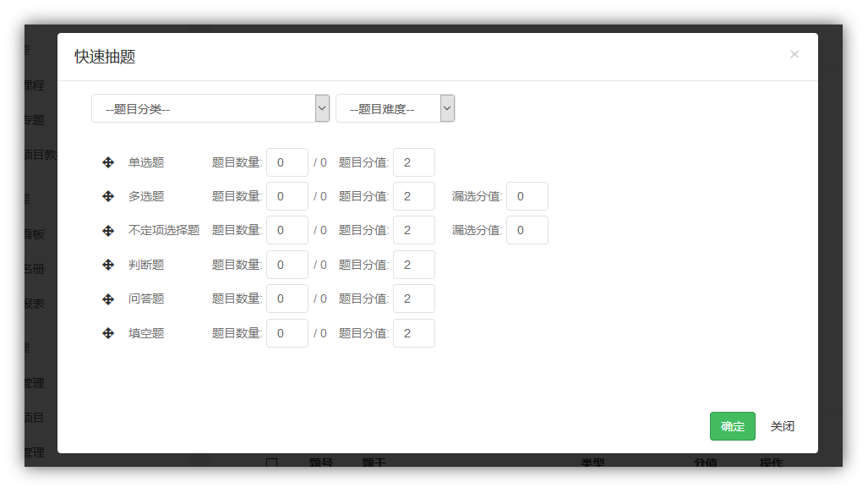The image size is (868, 493).
Task: Open the 题目难度 dropdown
Action: click(396, 108)
